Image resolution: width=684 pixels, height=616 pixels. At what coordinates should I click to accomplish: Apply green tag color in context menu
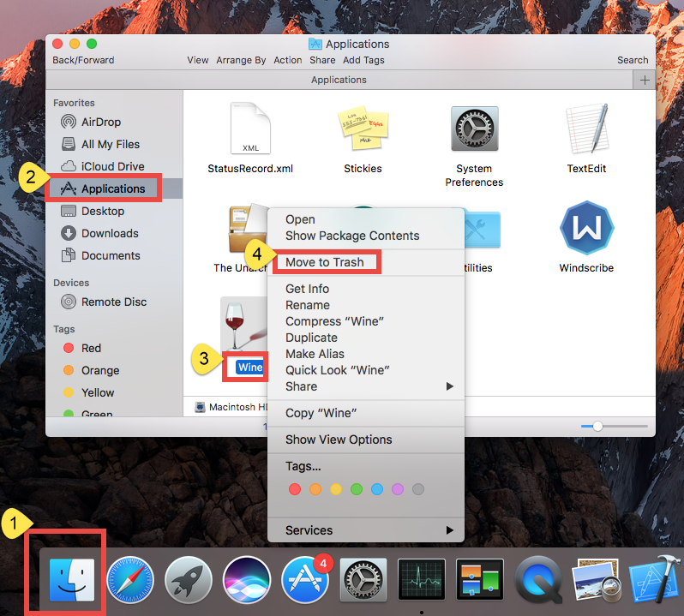(x=357, y=489)
